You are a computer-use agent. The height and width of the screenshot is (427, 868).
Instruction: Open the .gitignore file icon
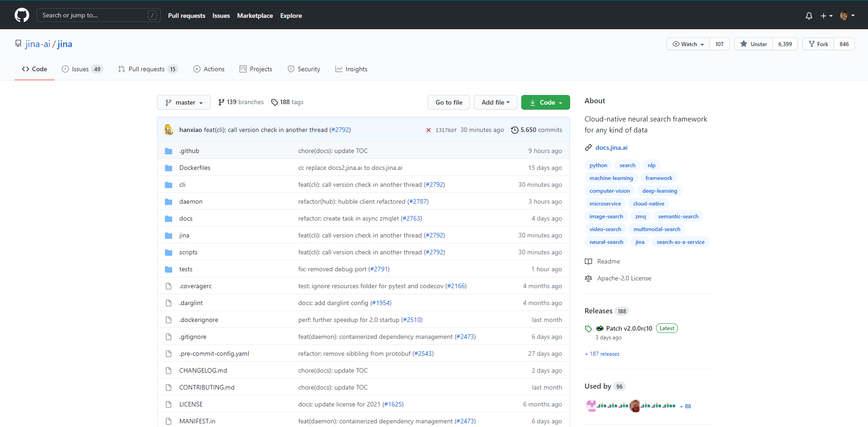coord(169,337)
